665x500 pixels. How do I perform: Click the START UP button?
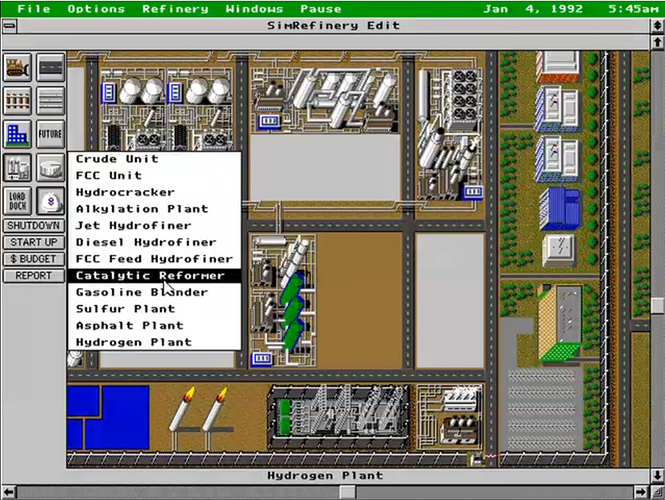click(34, 242)
